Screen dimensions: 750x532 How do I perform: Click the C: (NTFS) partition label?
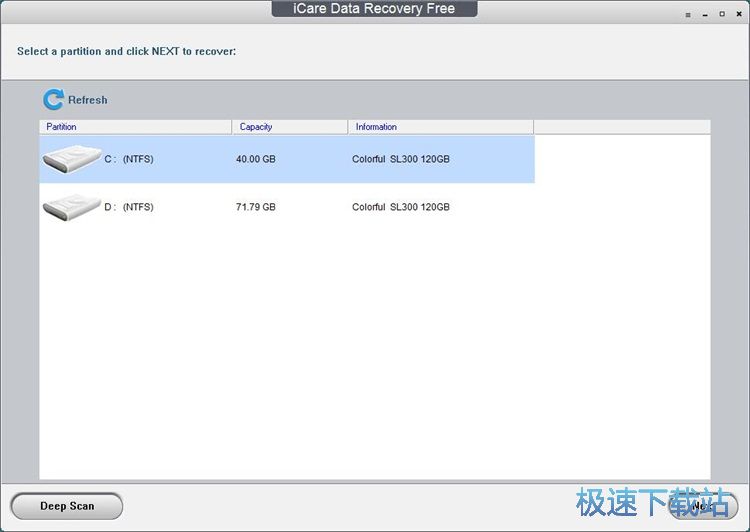(129, 159)
